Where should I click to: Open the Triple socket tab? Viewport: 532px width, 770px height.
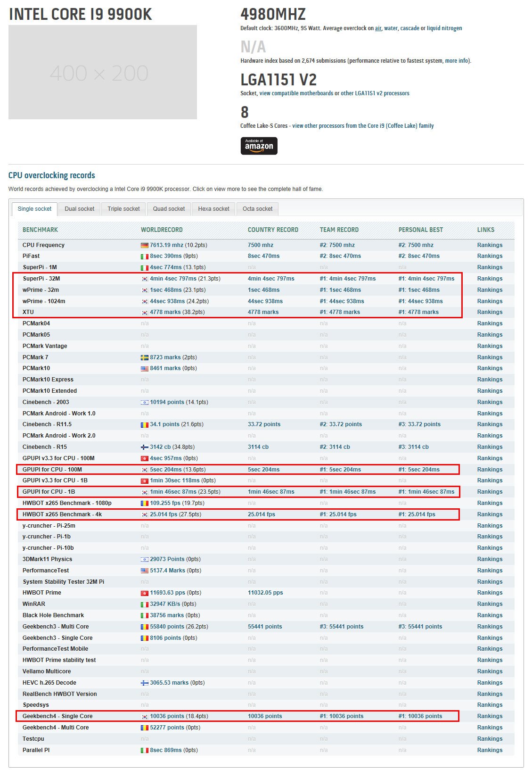point(123,209)
